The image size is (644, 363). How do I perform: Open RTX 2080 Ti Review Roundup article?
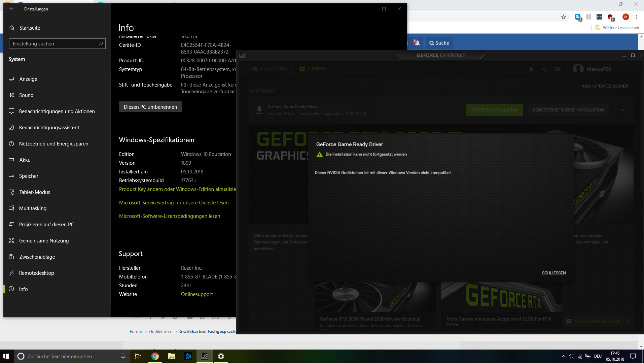pos(370,319)
